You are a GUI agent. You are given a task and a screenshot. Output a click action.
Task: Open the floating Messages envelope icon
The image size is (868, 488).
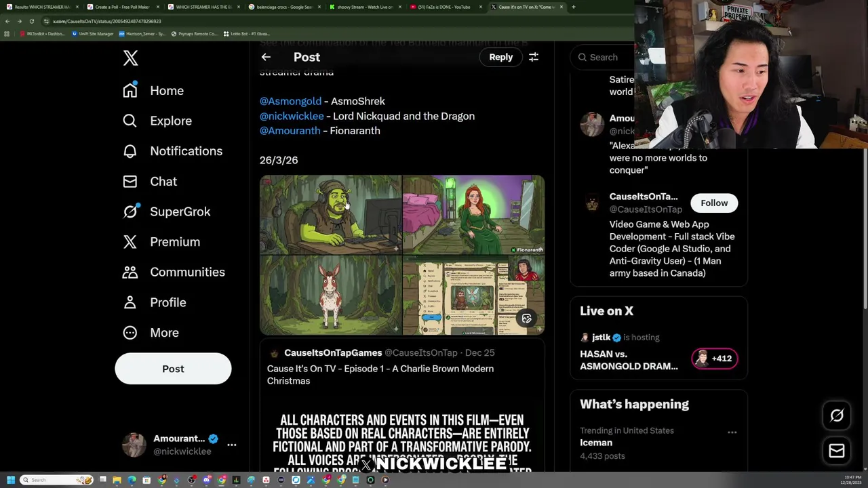coord(837,451)
